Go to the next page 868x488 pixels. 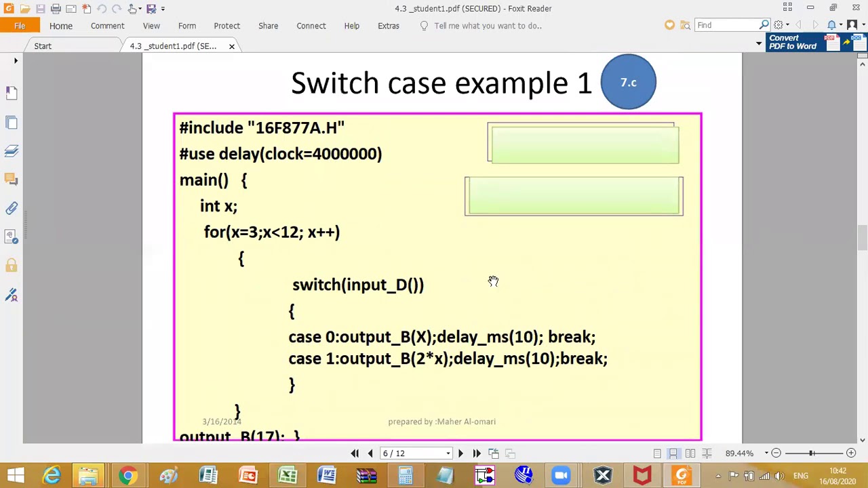(460, 453)
